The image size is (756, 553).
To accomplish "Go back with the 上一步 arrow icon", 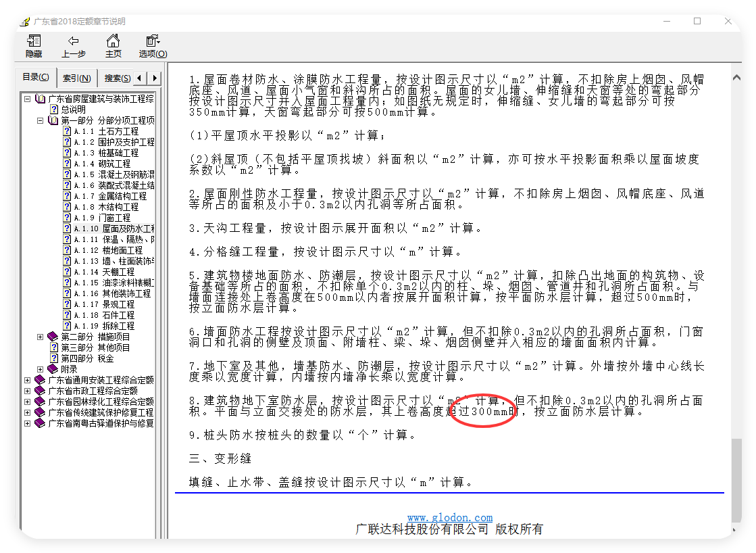I will click(x=73, y=41).
